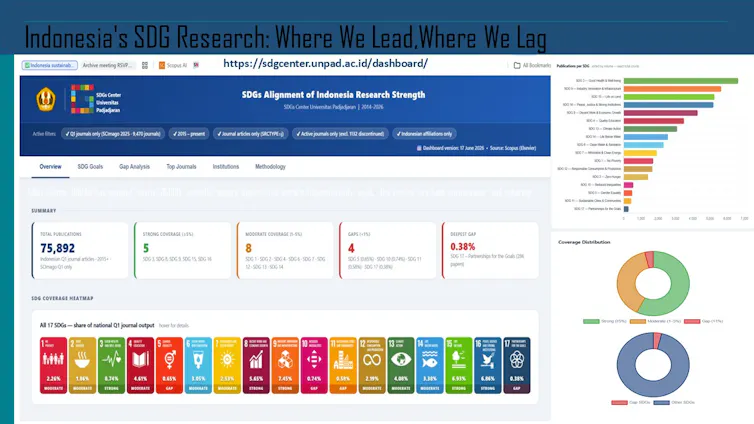Screen dimensions: 754x424
Task: Click the red SN bookmark icon
Action: point(196,65)
